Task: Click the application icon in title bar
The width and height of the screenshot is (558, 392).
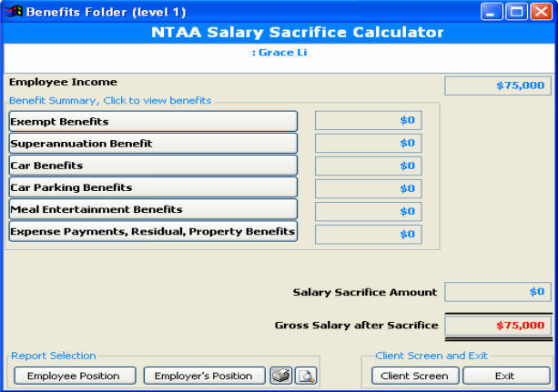Action: click(x=13, y=13)
